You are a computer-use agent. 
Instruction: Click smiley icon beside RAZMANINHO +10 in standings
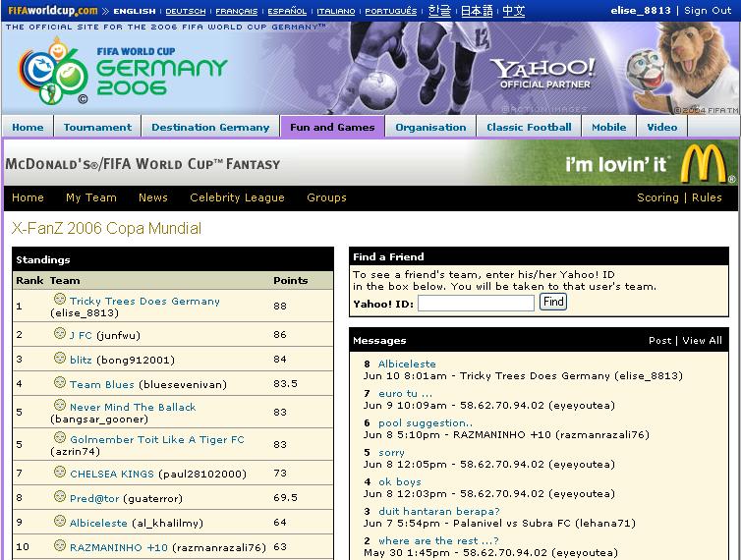coord(60,545)
